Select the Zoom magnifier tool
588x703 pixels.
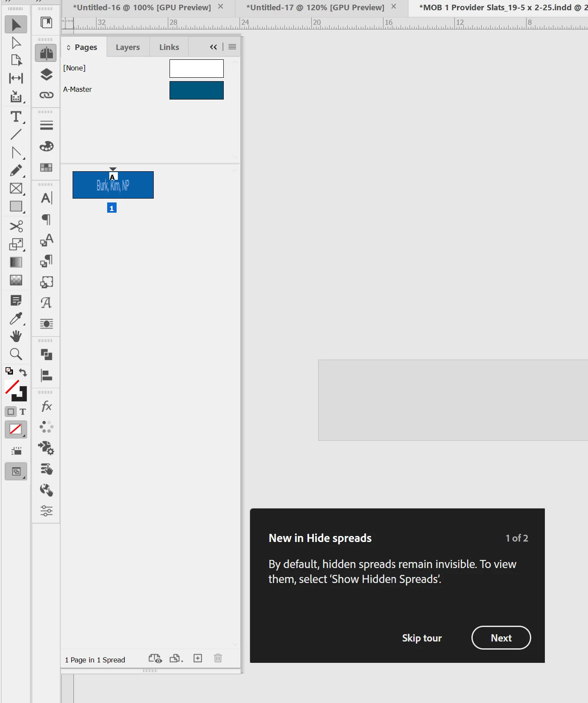pyautogui.click(x=16, y=354)
